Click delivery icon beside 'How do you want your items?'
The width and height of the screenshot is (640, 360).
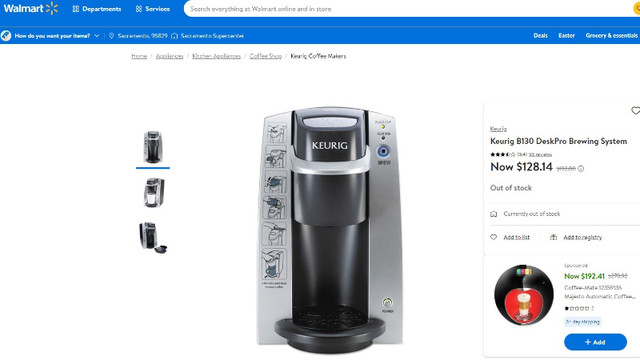pyautogui.click(x=6, y=36)
